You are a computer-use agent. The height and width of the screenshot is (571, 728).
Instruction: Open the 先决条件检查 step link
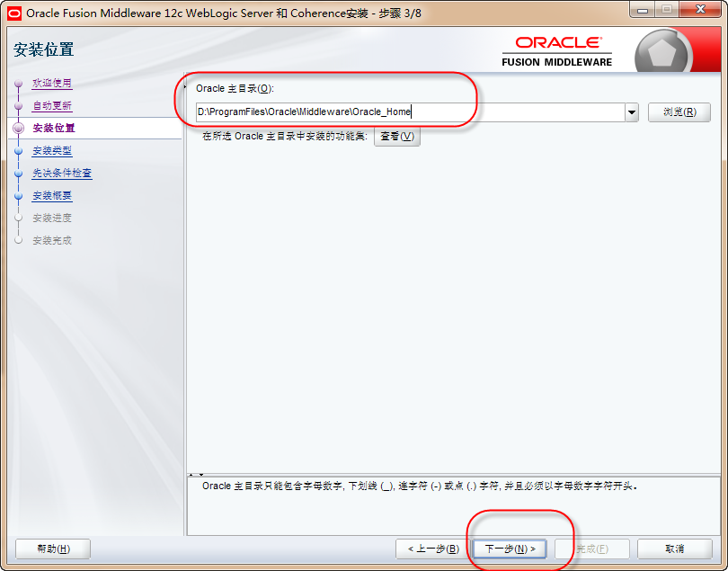click(62, 174)
